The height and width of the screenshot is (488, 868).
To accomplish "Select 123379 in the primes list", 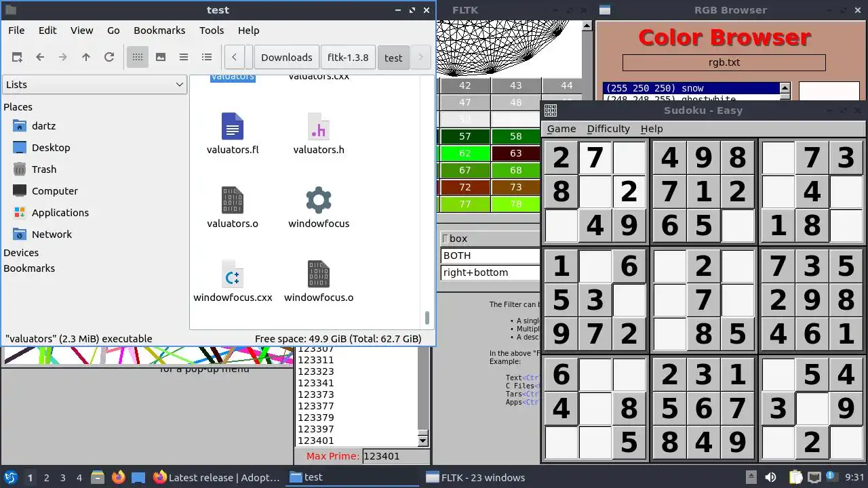I will (x=357, y=418).
